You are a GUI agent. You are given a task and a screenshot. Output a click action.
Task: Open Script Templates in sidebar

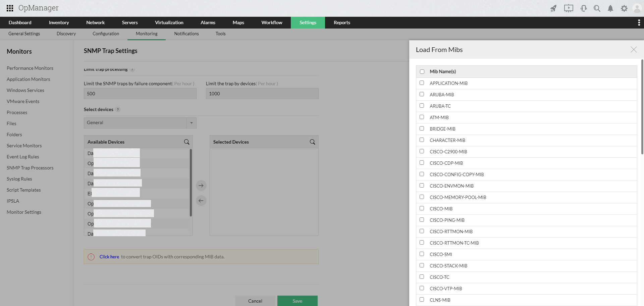click(x=24, y=190)
